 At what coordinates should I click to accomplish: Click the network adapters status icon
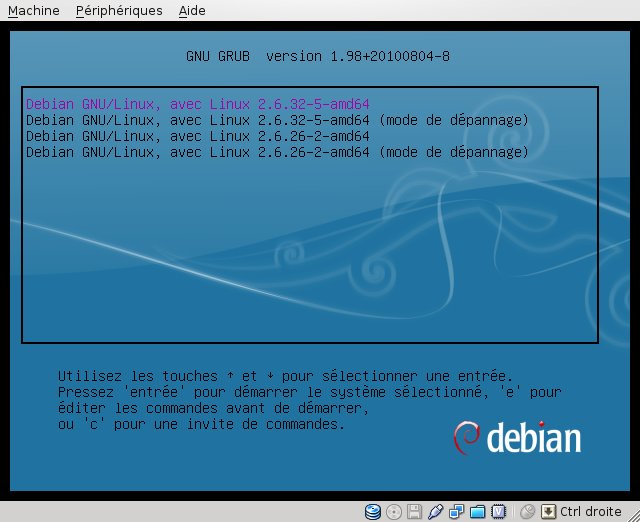tap(456, 511)
